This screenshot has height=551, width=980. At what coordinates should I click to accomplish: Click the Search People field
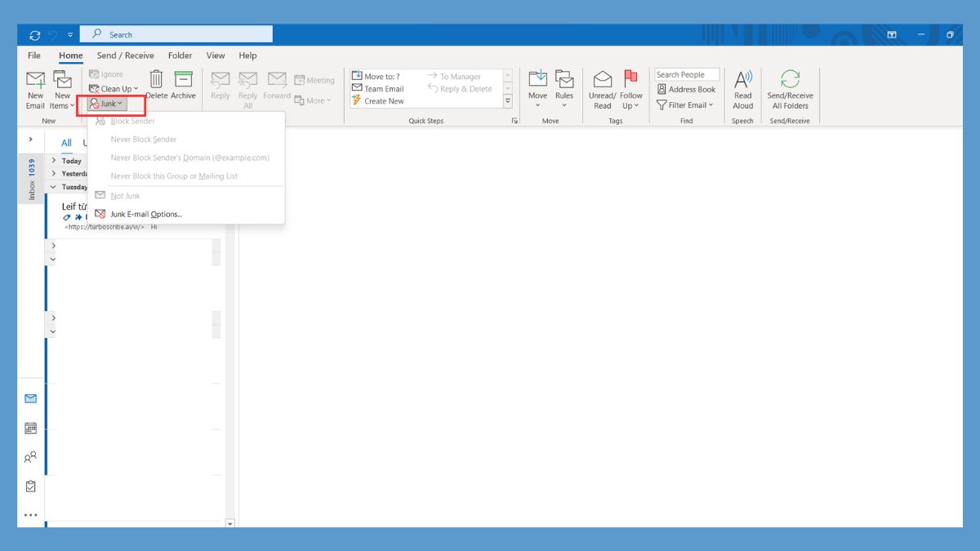tap(687, 73)
